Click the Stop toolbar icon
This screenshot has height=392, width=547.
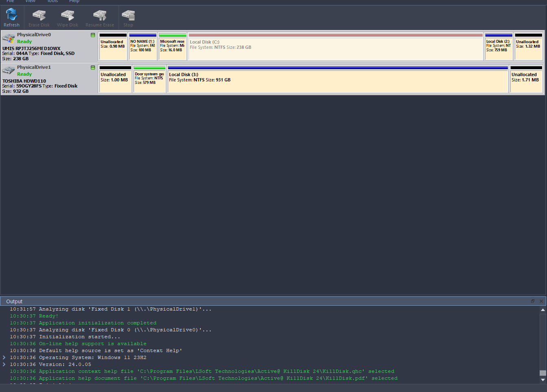[x=128, y=18]
